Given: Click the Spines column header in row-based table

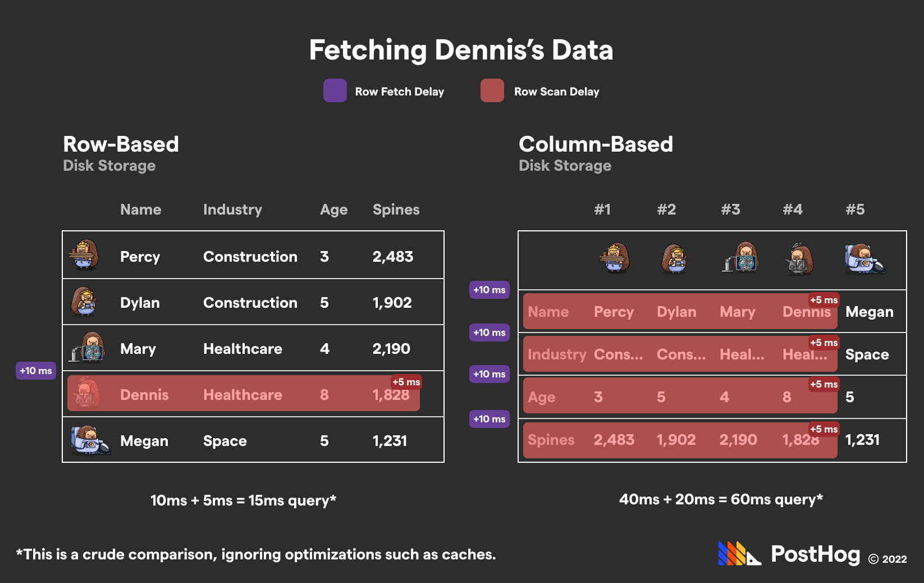Looking at the screenshot, I should click(x=396, y=209).
